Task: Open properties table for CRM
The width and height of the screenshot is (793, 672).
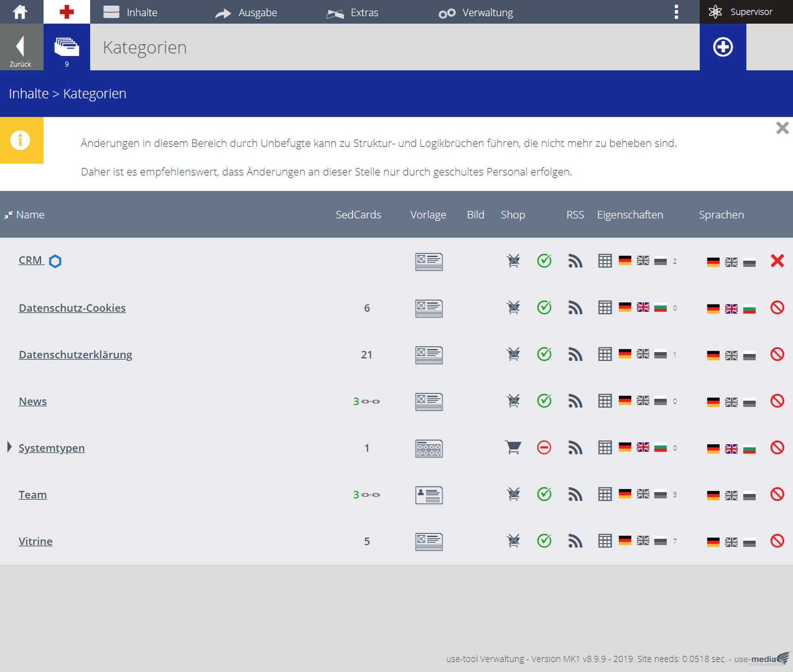Action: tap(605, 261)
